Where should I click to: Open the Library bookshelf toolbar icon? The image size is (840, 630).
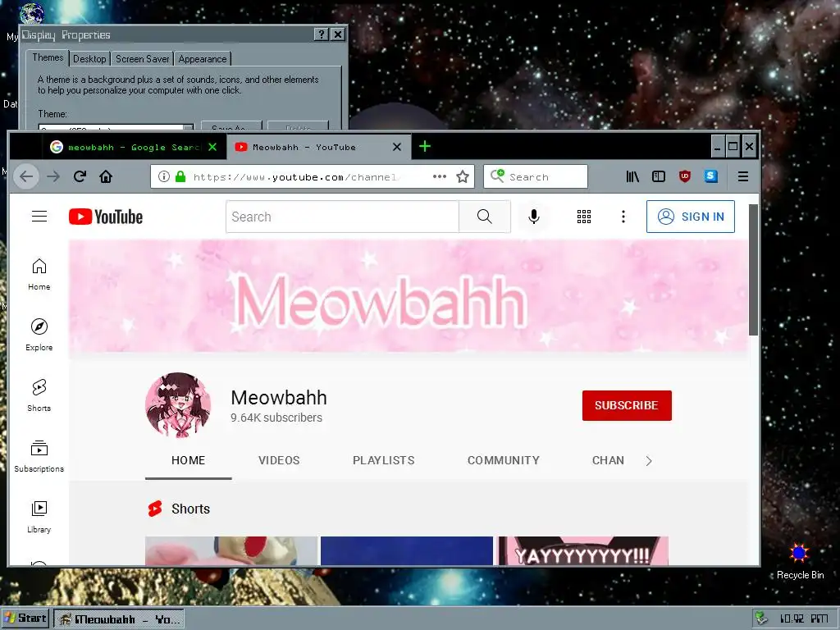pos(632,176)
